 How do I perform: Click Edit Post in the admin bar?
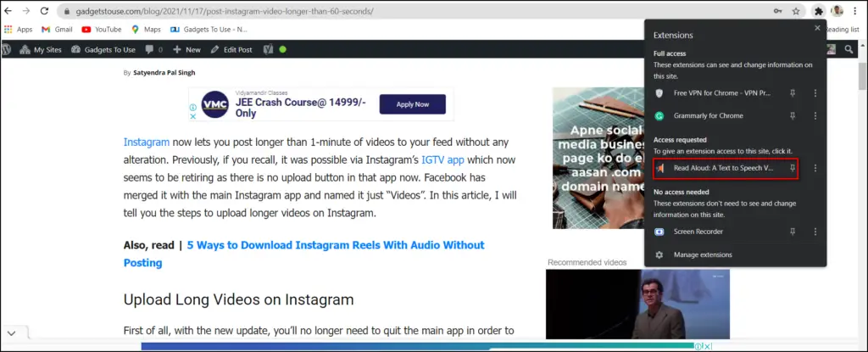(231, 49)
